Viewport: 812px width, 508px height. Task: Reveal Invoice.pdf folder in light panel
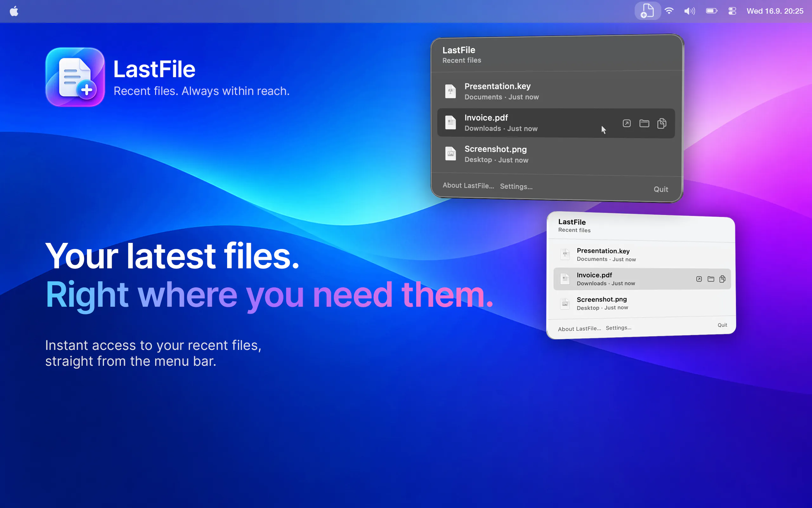tap(711, 279)
